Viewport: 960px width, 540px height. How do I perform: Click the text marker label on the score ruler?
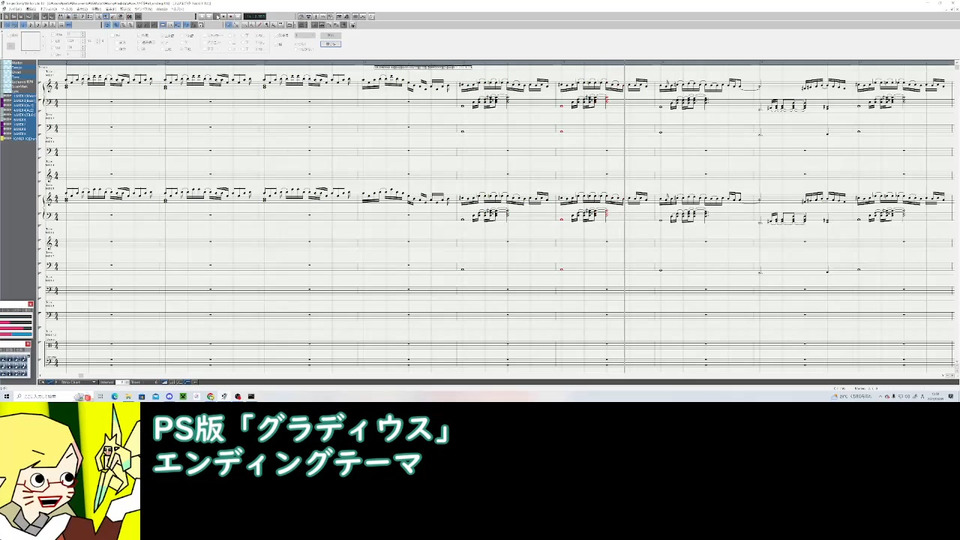pos(422,66)
